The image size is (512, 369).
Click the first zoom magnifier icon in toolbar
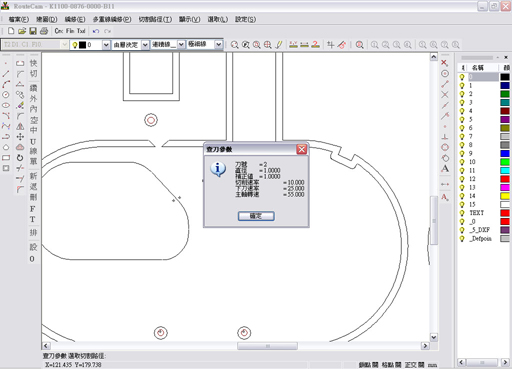pos(235,45)
